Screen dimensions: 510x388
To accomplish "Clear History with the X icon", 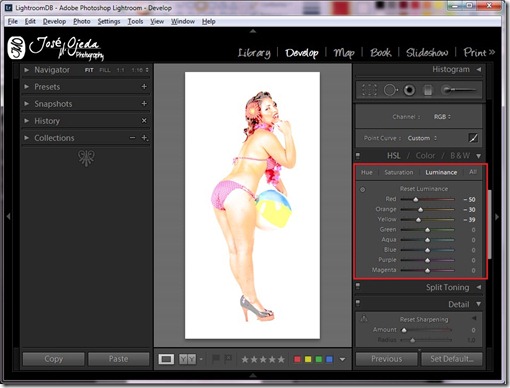I will (x=144, y=121).
